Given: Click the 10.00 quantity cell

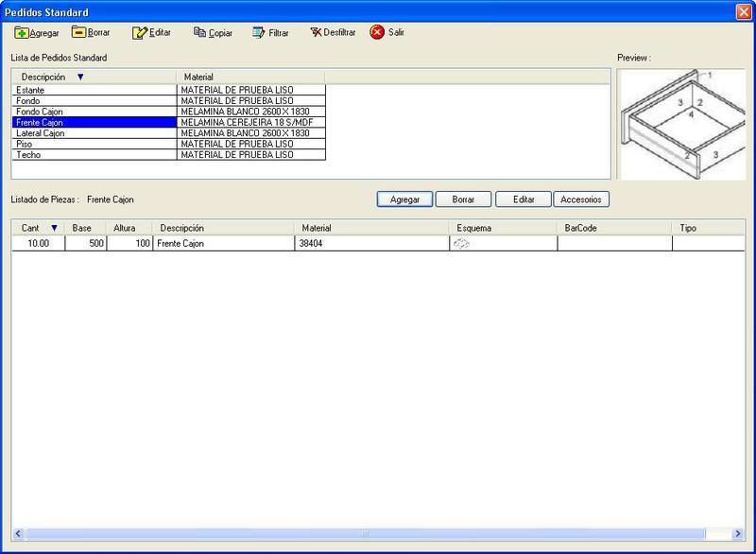Looking at the screenshot, I should coord(38,244).
